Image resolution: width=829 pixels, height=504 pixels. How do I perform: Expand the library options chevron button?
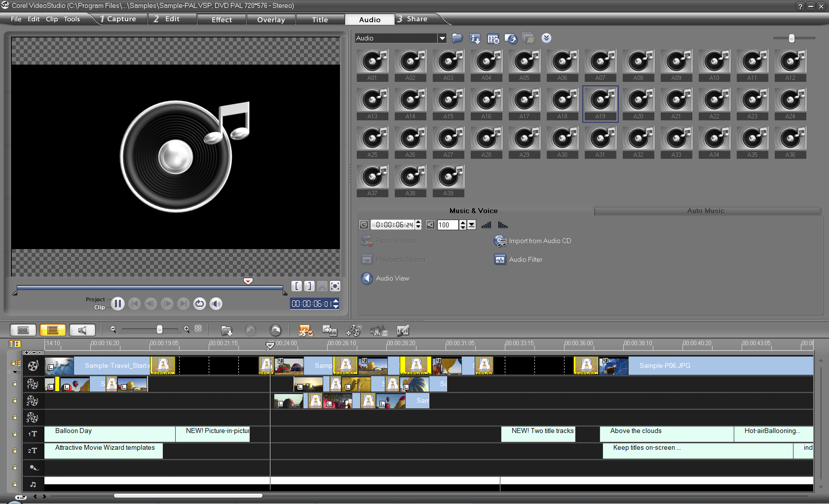[546, 38]
